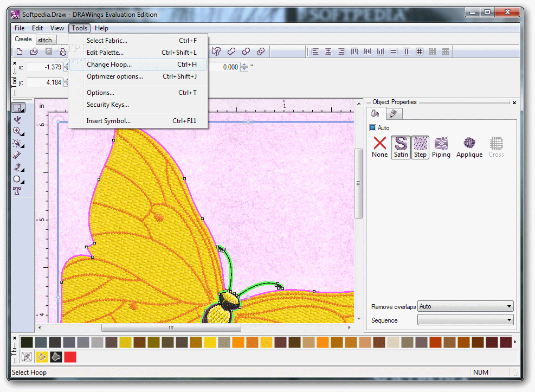The width and height of the screenshot is (535, 392).
Task: Click the What's This help cursor icon
Action: tap(216, 52)
